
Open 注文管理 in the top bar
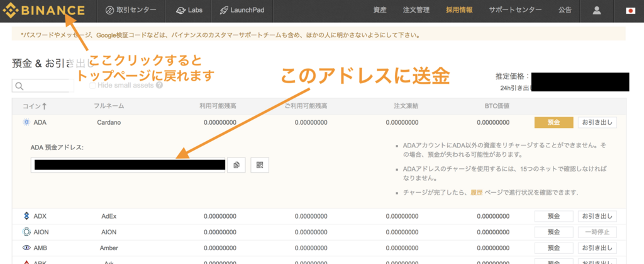click(416, 10)
